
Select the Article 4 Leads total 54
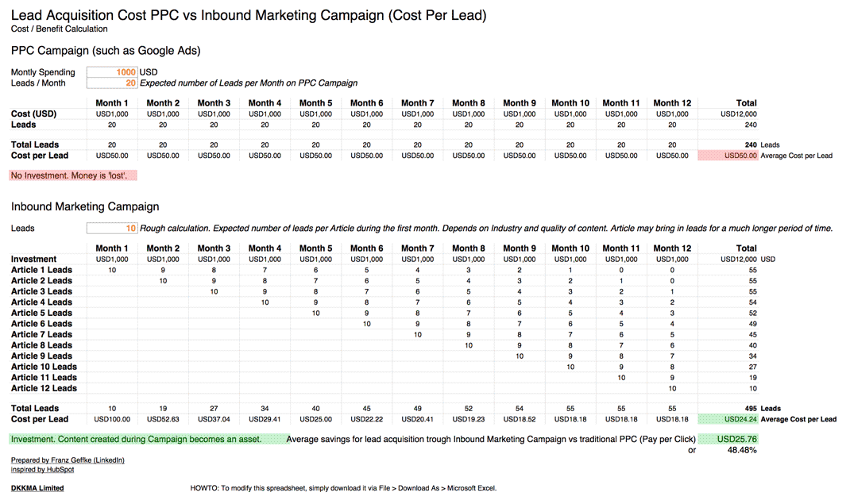tap(753, 302)
